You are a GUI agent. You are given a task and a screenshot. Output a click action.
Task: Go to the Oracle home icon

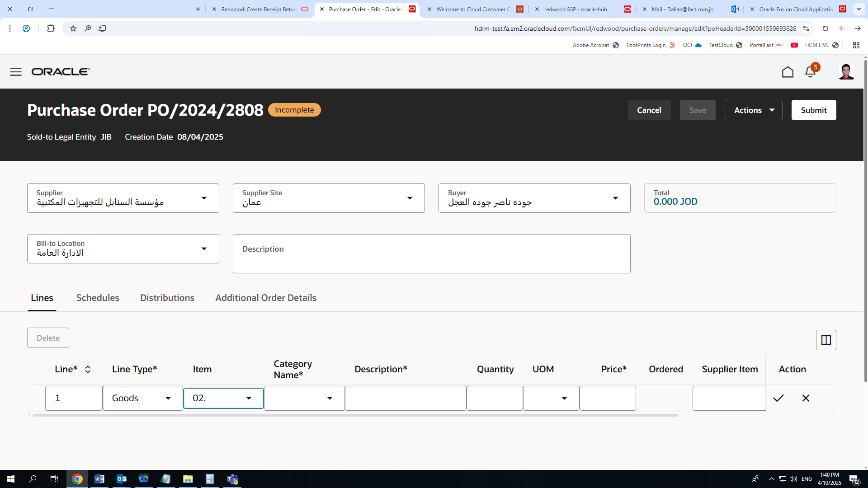tap(788, 72)
